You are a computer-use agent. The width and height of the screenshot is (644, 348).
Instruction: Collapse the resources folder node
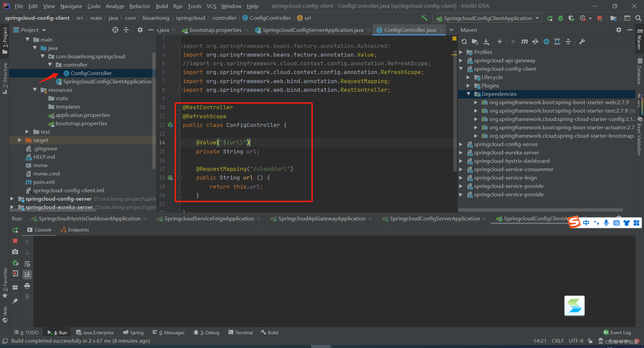pyautogui.click(x=35, y=90)
